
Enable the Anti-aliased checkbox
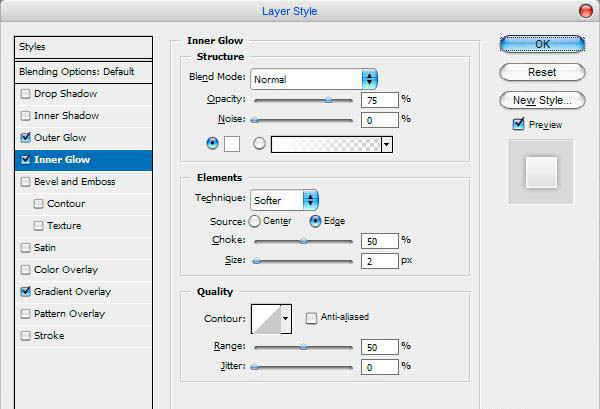(311, 318)
